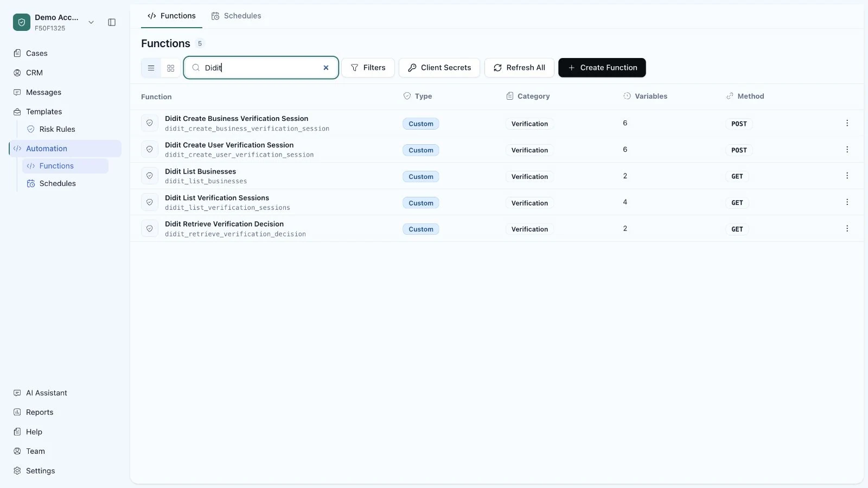Open Risk Rules item
Image resolution: width=868 pixels, height=488 pixels.
click(57, 129)
